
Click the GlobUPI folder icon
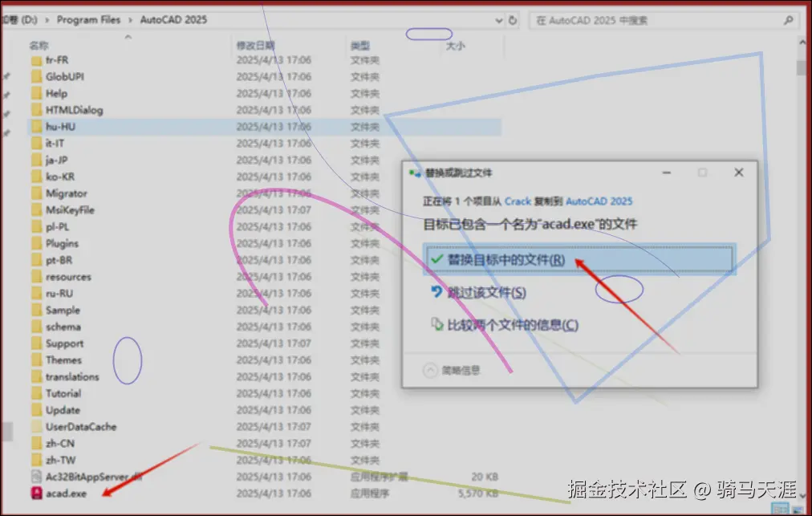pos(36,77)
